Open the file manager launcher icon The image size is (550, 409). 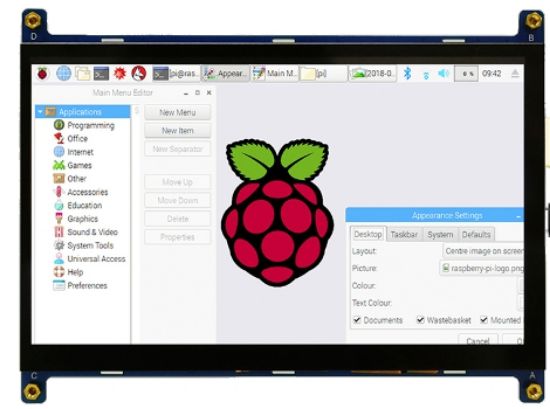point(83,74)
